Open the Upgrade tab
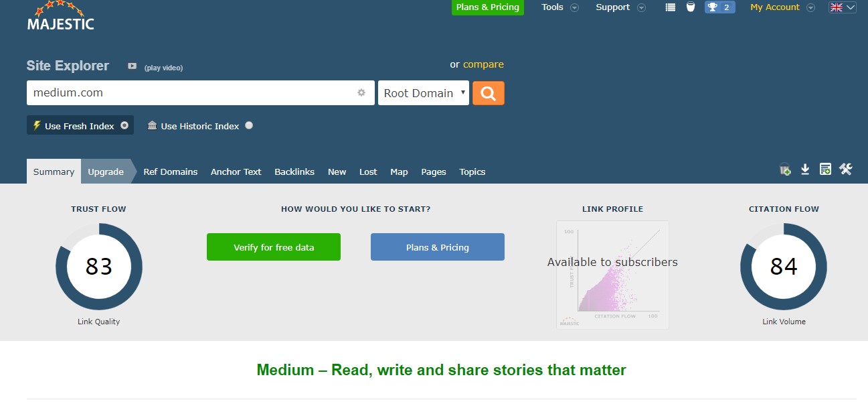868x404 pixels. point(106,172)
